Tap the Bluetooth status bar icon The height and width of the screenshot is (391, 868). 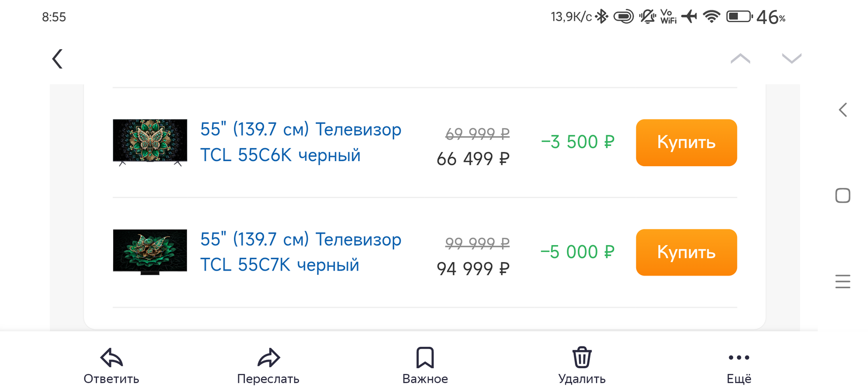pos(601,17)
